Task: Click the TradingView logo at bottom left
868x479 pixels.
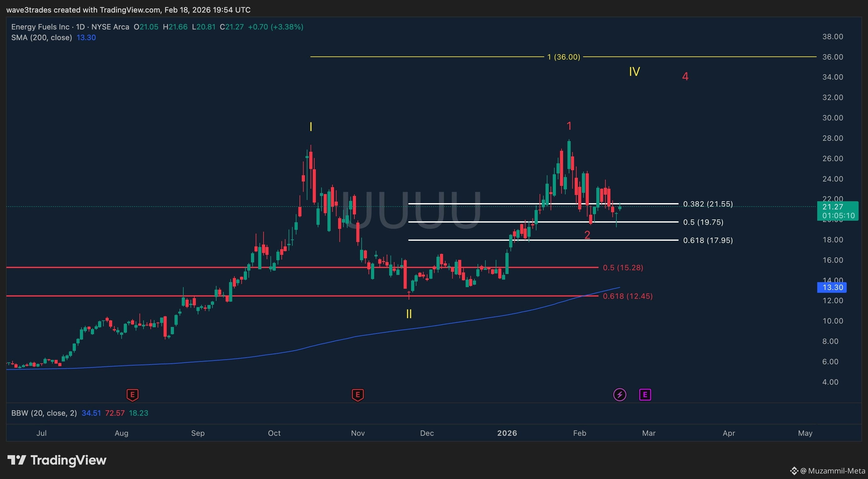Action: [x=57, y=460]
